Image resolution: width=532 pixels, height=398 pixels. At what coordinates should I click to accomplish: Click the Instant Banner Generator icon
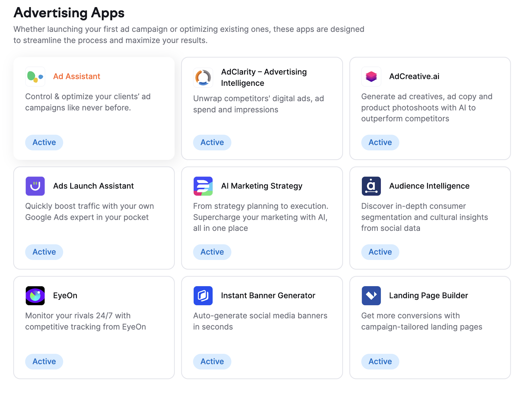coord(203,295)
